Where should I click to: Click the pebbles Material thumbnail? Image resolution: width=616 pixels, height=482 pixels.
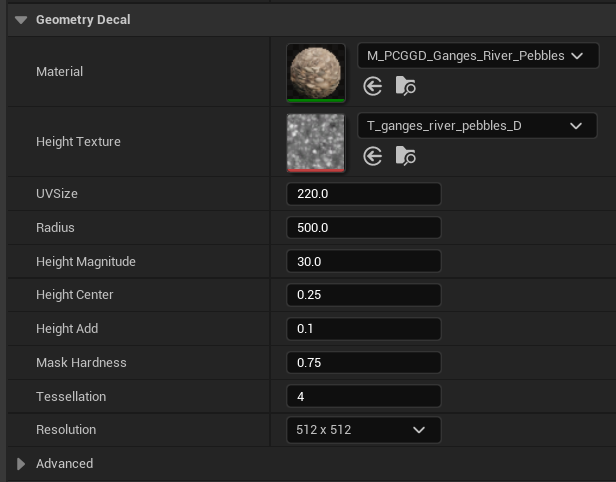coord(315,72)
